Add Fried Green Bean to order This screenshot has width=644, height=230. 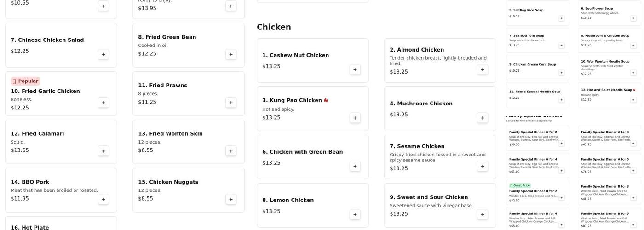pos(231,54)
